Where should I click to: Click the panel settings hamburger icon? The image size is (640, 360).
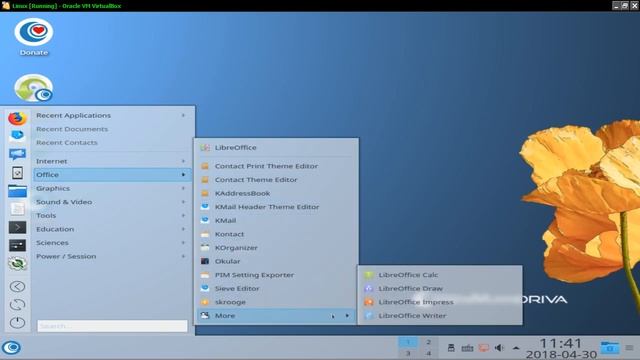click(629, 348)
